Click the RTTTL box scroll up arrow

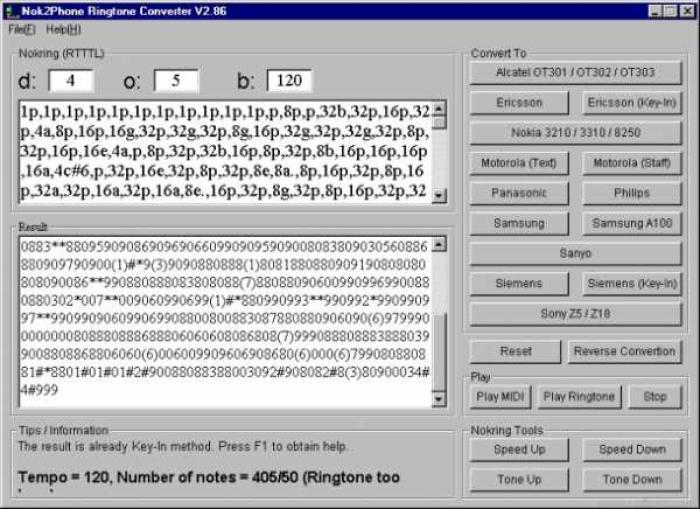coord(439,108)
